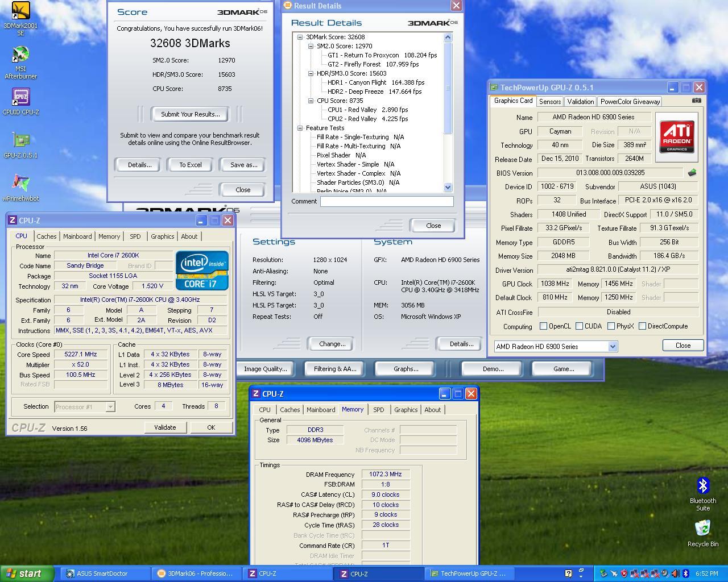Viewport: 728px width, 582px height.
Task: Collapse the Feature Tests tree node
Action: 300,128
